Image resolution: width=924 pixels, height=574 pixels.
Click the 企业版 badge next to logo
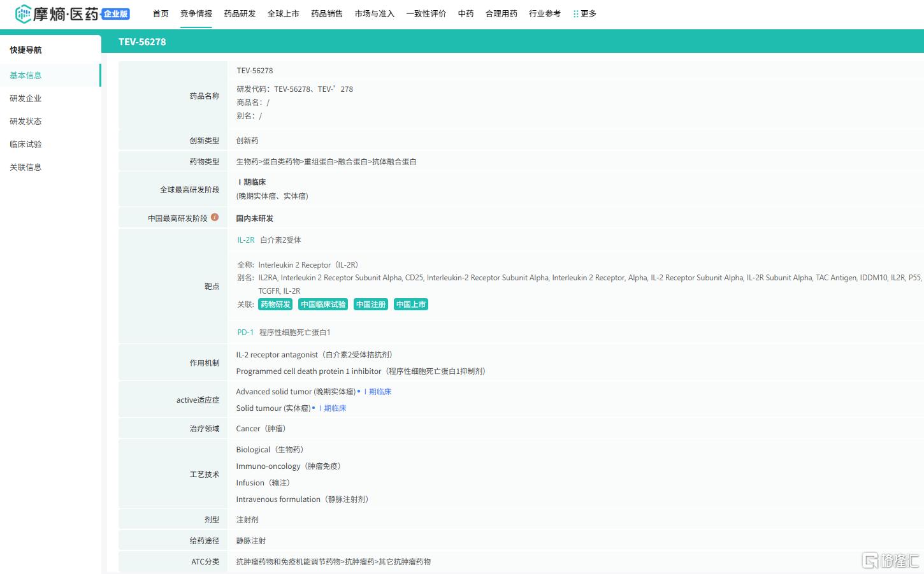(115, 14)
